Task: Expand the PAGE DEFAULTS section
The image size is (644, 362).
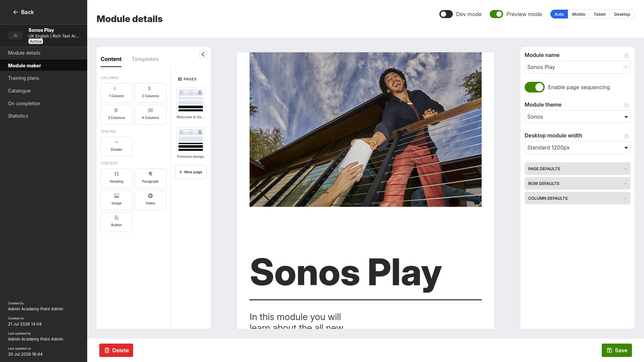Action: 577,169
